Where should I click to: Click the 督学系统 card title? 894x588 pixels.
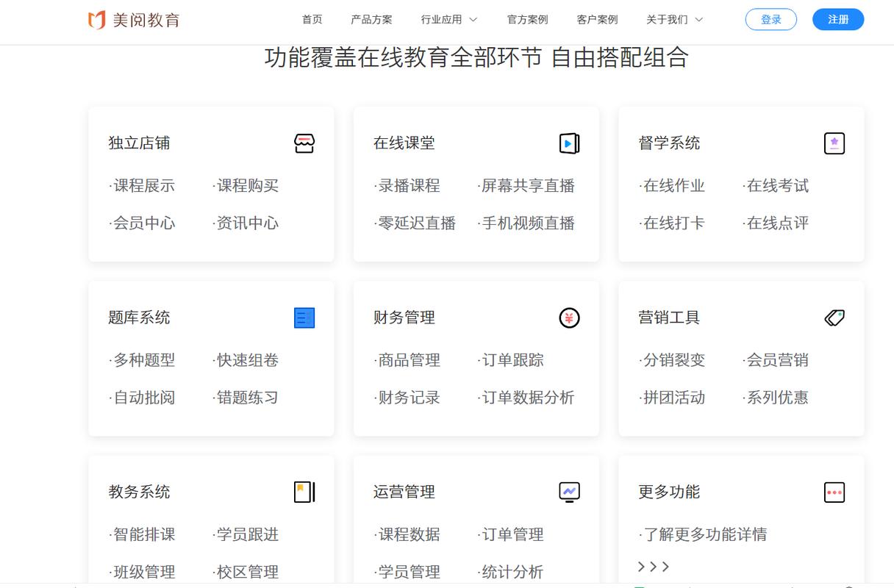pos(669,143)
